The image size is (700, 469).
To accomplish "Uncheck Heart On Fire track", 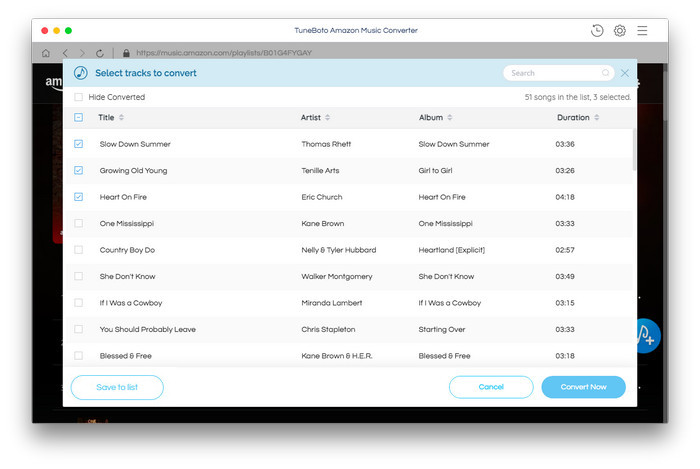I will tap(79, 197).
